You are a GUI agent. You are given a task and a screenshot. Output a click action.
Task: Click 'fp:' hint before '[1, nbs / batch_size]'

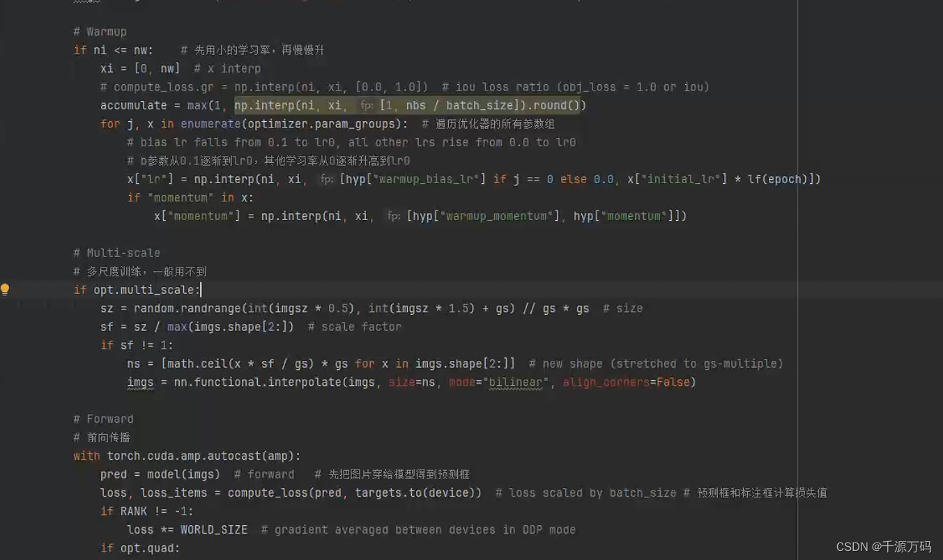point(367,105)
